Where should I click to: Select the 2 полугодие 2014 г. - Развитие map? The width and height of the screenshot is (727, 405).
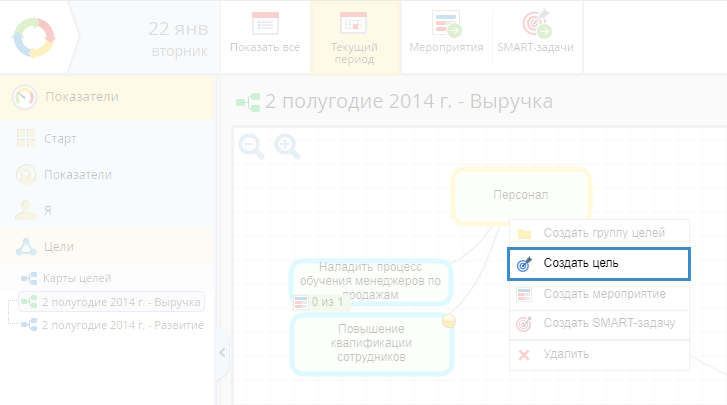point(122,325)
